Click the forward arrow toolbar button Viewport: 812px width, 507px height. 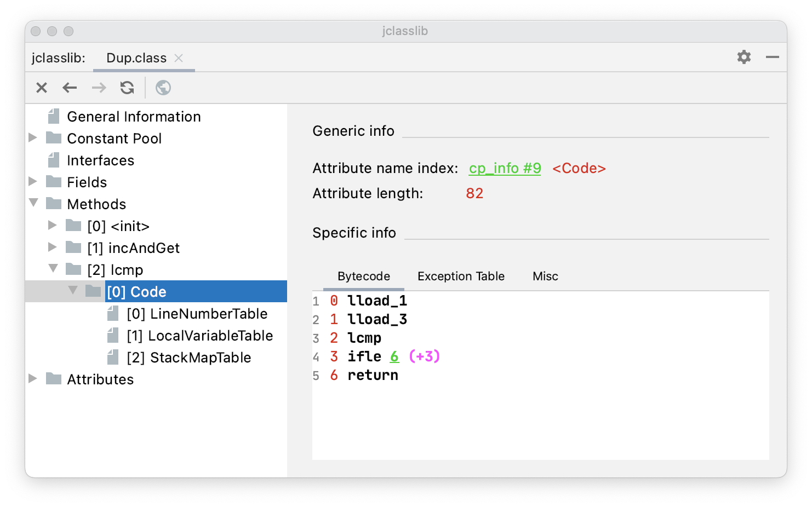point(99,88)
